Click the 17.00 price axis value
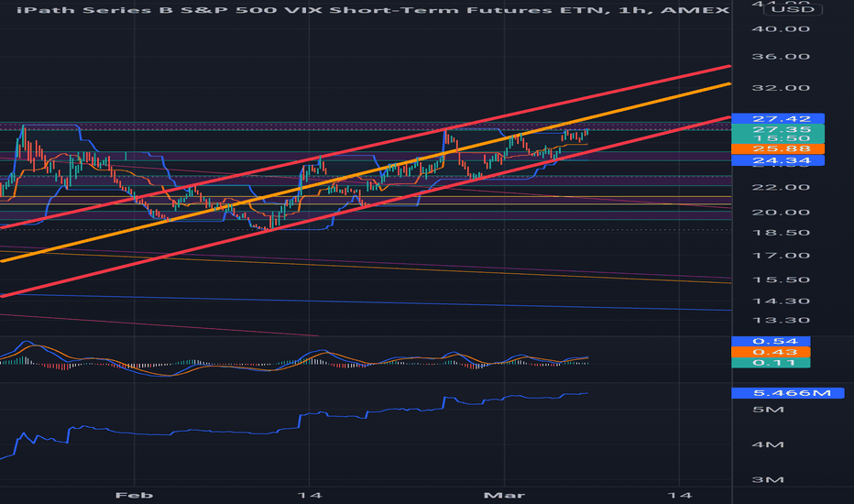Screen dimensions: 854x504 tap(781, 256)
